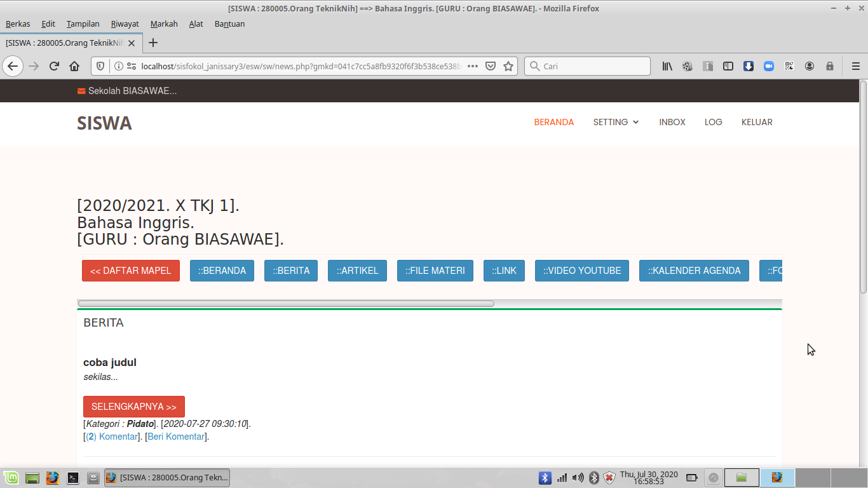Open the Tampilan menu

[x=83, y=24]
